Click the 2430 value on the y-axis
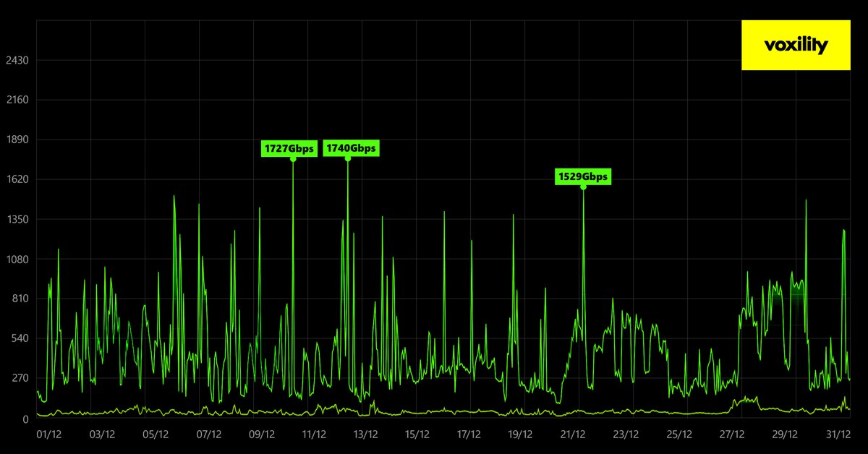The image size is (868, 454). pyautogui.click(x=18, y=60)
